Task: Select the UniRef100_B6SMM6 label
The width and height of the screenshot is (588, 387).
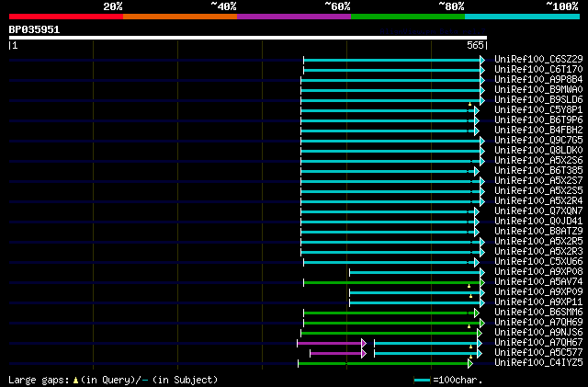Action: (538, 313)
